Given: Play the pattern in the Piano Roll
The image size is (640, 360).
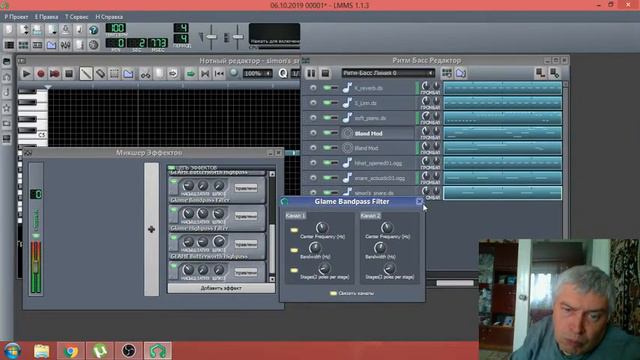Looking at the screenshot, I should [27, 74].
